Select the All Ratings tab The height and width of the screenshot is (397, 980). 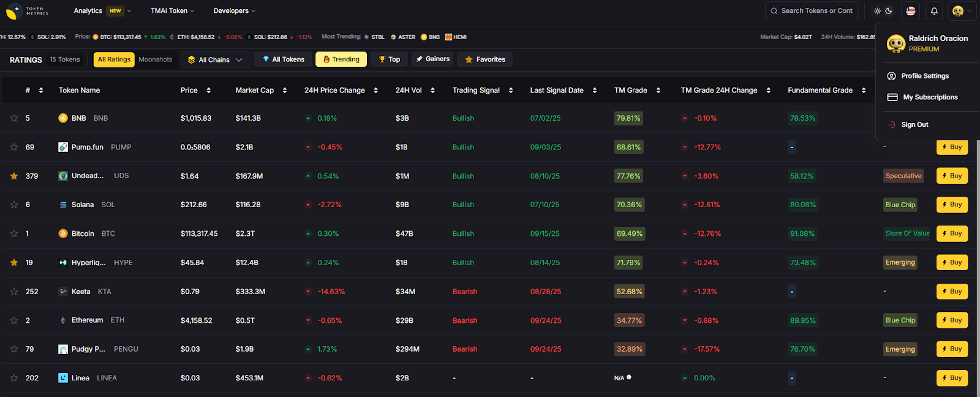click(114, 59)
